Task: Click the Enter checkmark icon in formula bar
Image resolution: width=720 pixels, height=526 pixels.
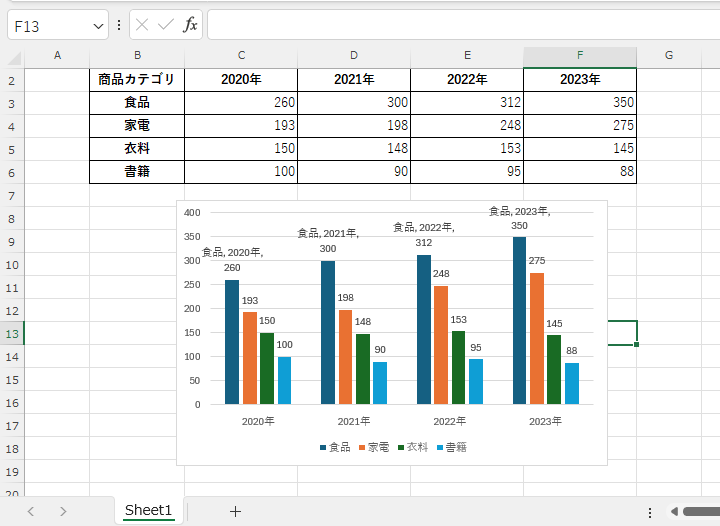Action: [x=165, y=25]
